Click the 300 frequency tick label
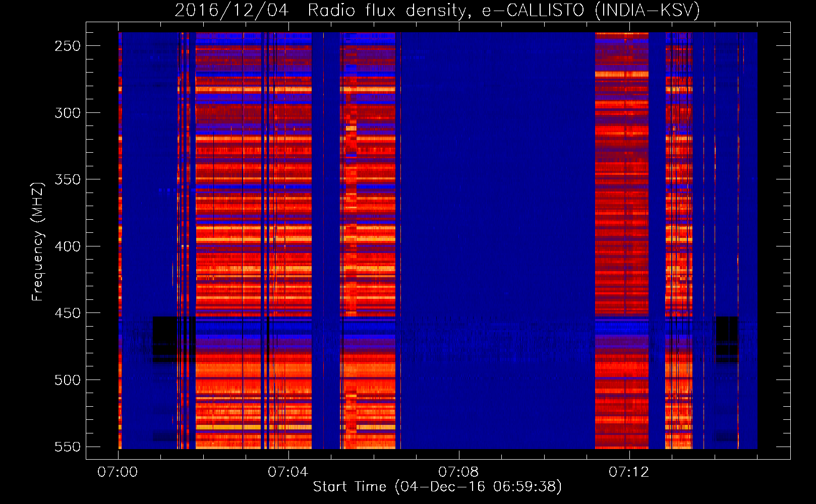This screenshot has height=504, width=816. tap(68, 113)
